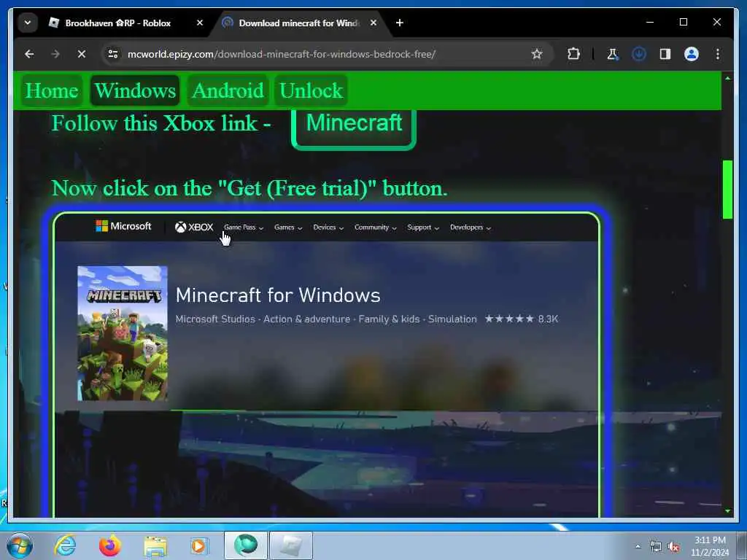Click the 'Now click on the Get (Free trial)' text

point(249,189)
